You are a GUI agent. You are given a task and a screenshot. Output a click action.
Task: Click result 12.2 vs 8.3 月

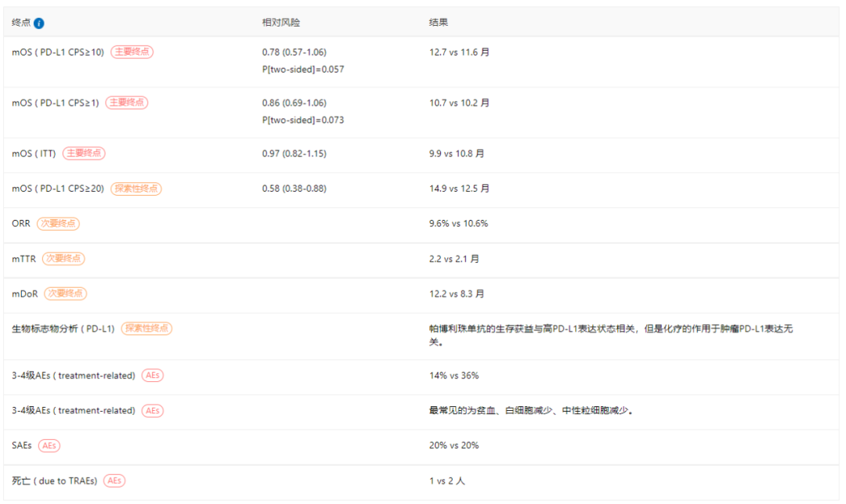click(x=457, y=294)
